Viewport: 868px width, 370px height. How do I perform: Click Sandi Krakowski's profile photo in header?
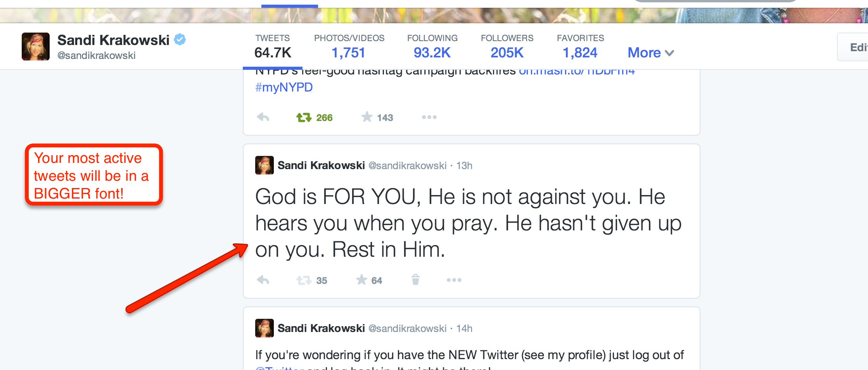pyautogui.click(x=36, y=47)
